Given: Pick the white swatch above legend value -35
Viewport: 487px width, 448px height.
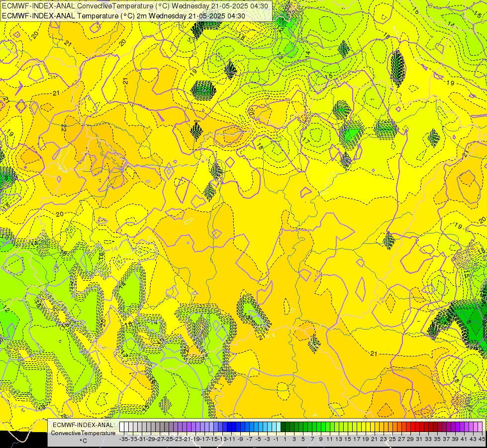Looking at the screenshot, I should [122, 427].
